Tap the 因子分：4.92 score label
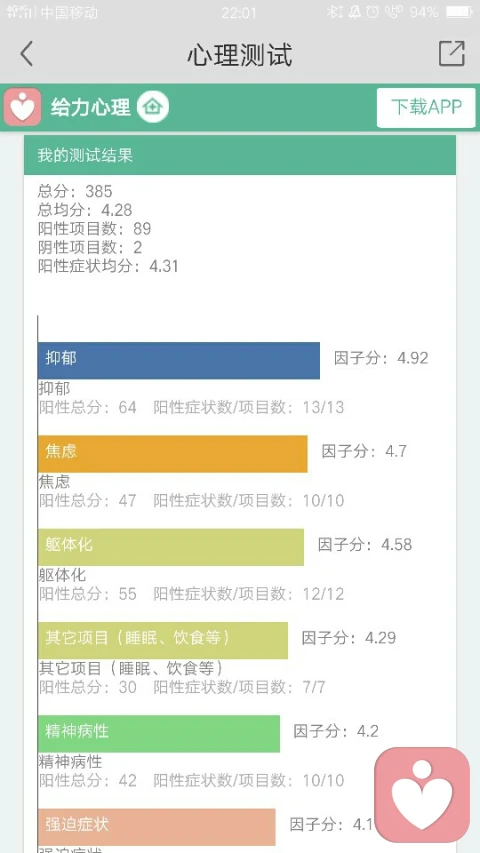The image size is (480, 853). 381,358
